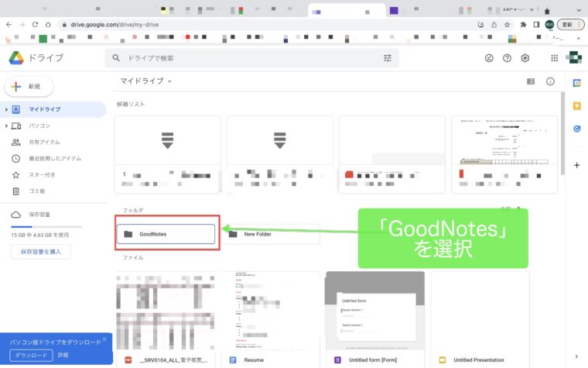Get add-ons plus icon in side panel

[x=576, y=165]
